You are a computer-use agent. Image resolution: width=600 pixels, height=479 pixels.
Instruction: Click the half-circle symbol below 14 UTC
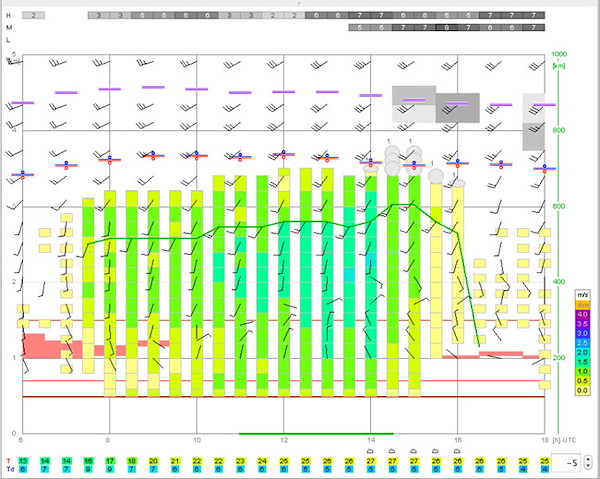click(371, 451)
